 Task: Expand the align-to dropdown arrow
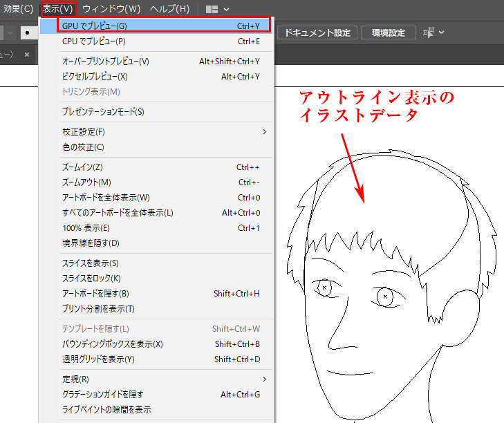[441, 32]
